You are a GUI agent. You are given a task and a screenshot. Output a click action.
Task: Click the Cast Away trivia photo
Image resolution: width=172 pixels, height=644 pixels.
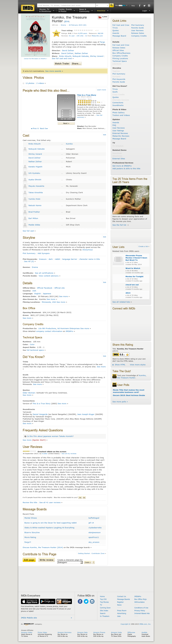[131, 200]
